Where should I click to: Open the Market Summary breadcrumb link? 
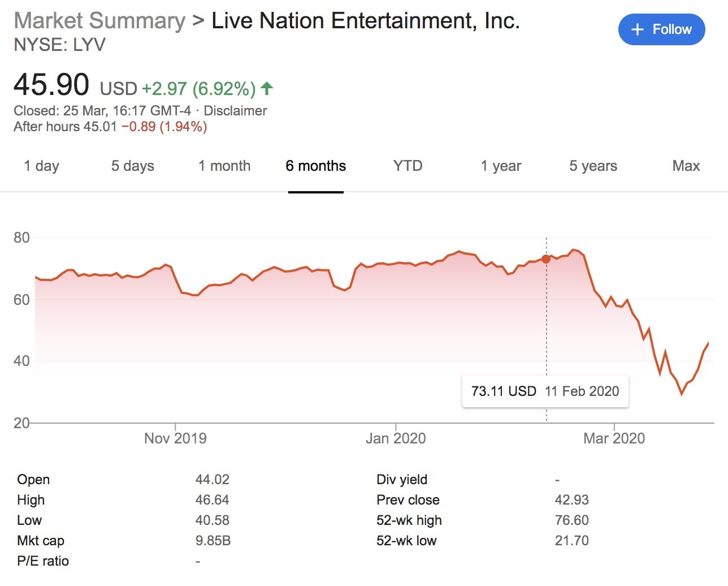pyautogui.click(x=99, y=21)
